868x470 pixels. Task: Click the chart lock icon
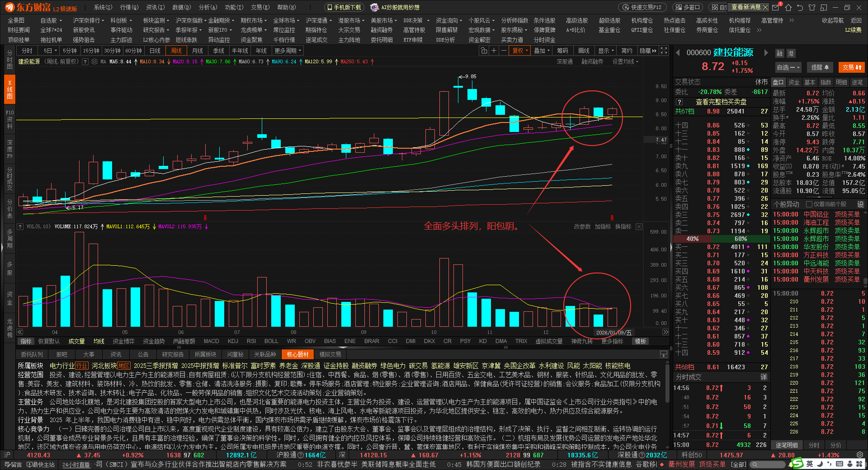point(484,51)
